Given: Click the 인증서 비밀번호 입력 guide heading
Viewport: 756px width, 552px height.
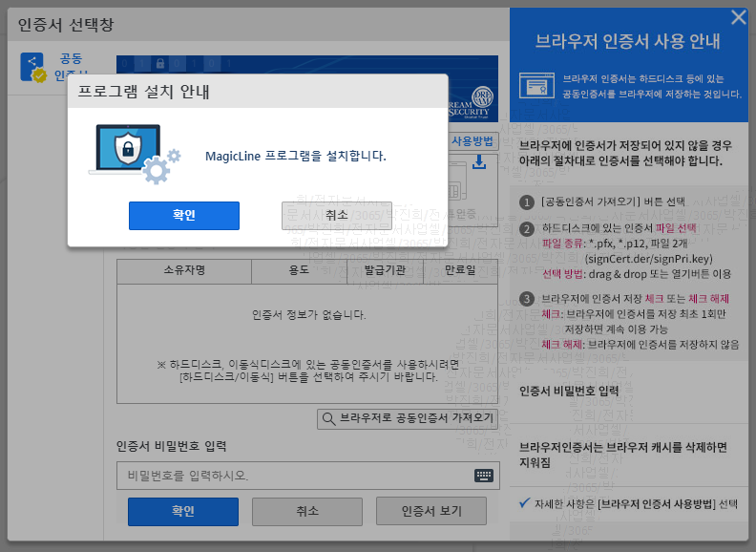Looking at the screenshot, I should click(x=569, y=391).
